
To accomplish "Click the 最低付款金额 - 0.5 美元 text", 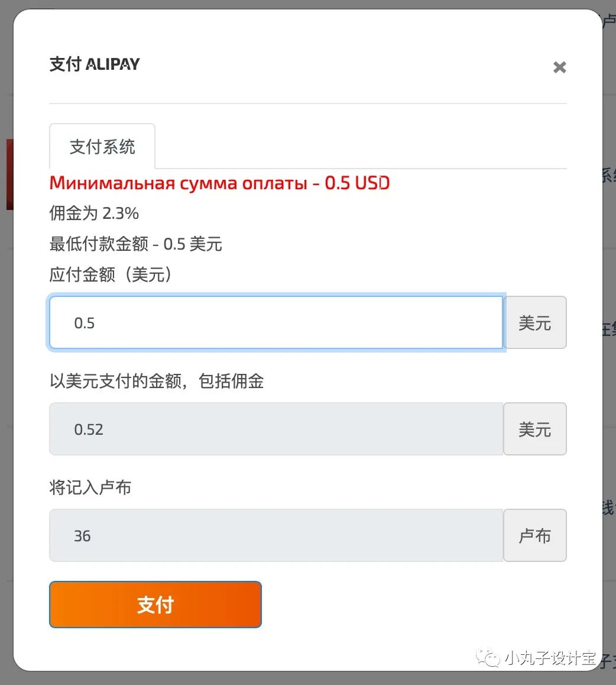I will [x=135, y=244].
